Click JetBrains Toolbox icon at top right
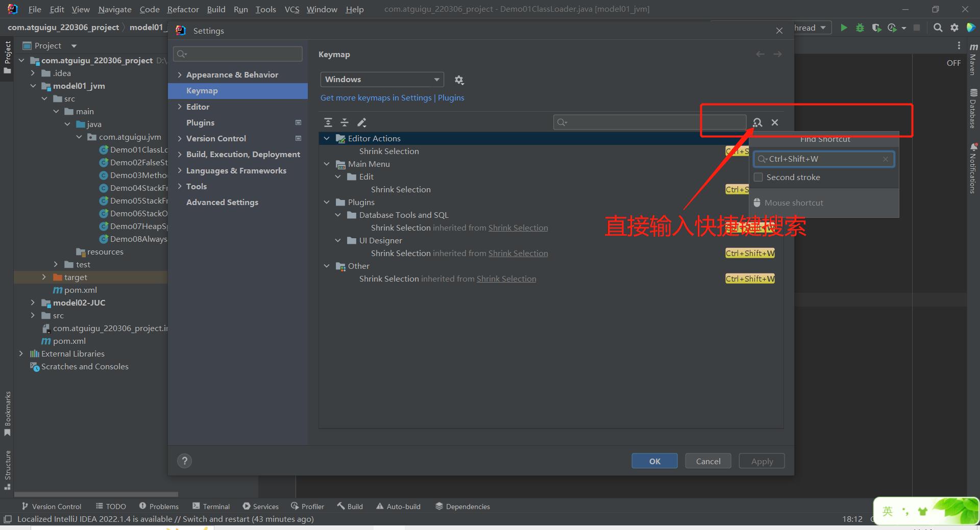Viewport: 980px width, 530px height. coord(971,28)
